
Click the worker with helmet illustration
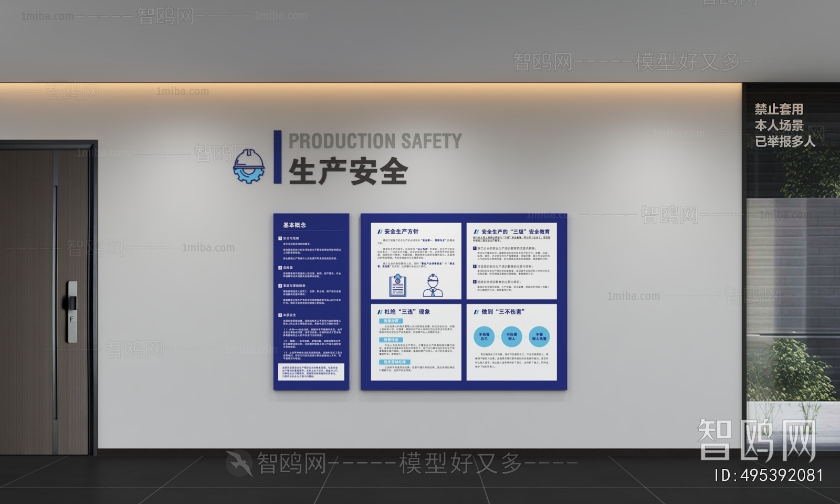click(433, 285)
